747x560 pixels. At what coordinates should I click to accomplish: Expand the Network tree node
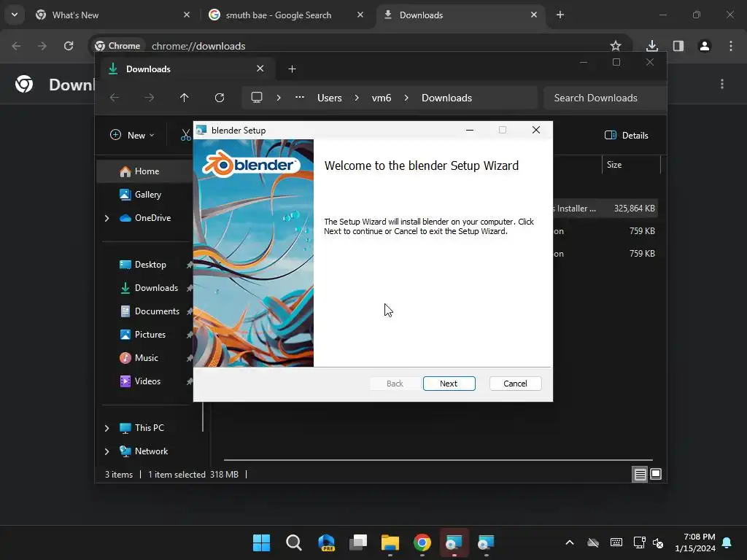(107, 451)
